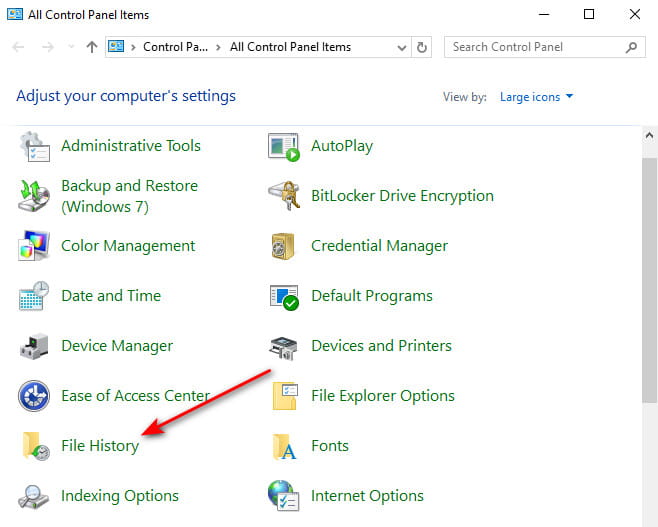Maximize the Control Panel window
Image resolution: width=658 pixels, height=527 pixels.
(x=589, y=14)
